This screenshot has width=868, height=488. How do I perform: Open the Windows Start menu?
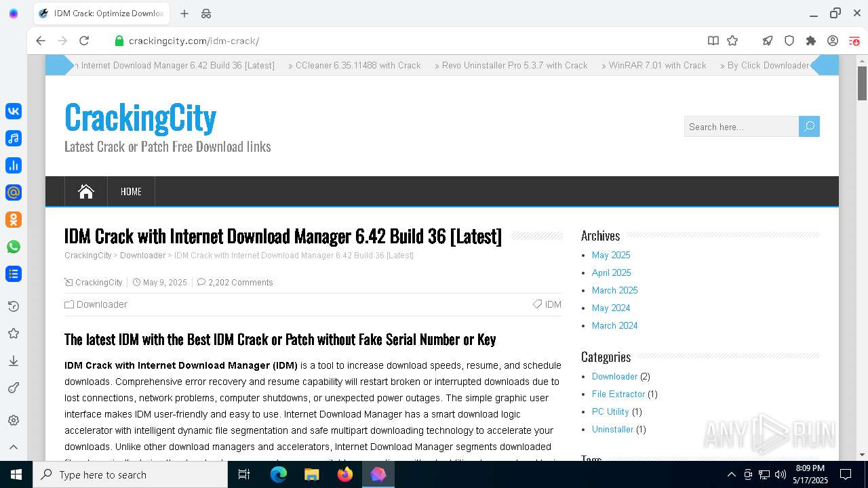(x=16, y=474)
